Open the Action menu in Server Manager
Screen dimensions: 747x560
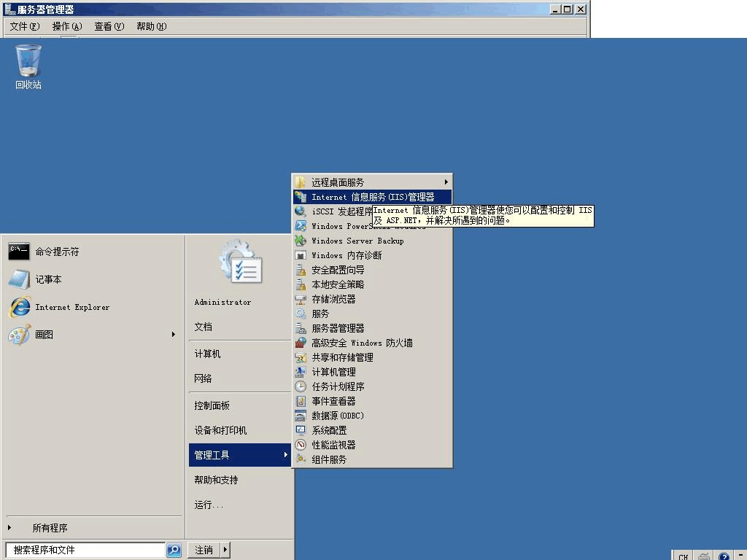point(66,26)
